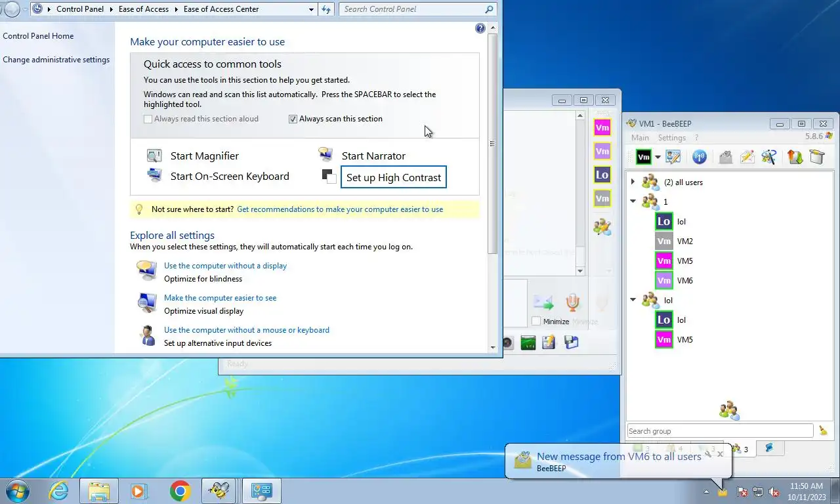Toggle Always scan this section checkbox
The image size is (840, 504).
click(x=293, y=119)
